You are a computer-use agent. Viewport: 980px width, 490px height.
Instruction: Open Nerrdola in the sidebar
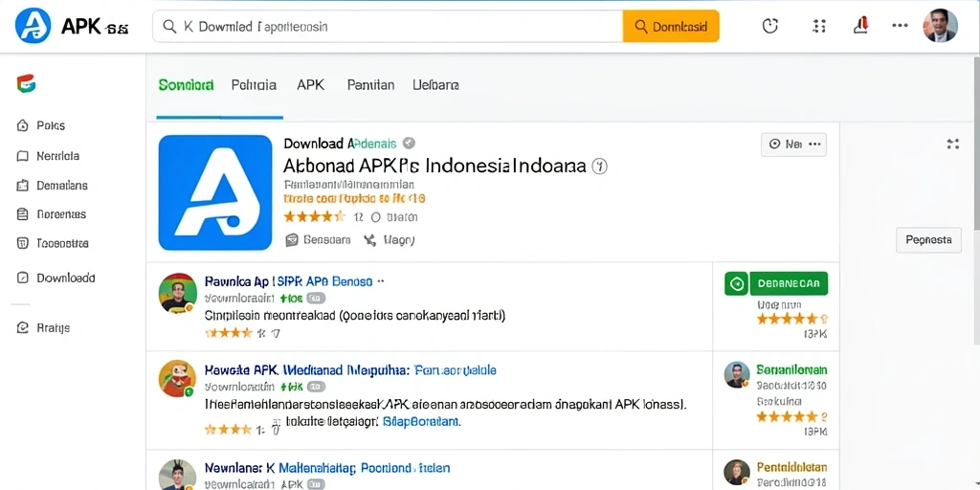point(57,156)
